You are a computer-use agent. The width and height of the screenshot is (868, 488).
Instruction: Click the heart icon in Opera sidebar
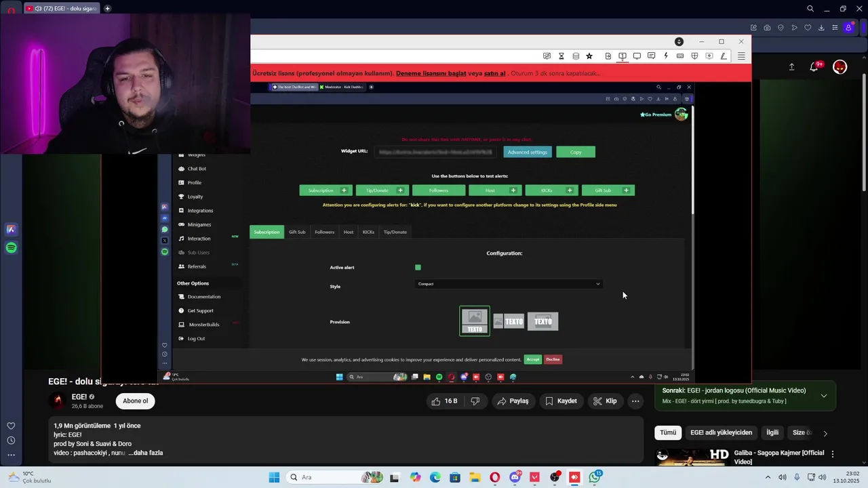pos(11,426)
